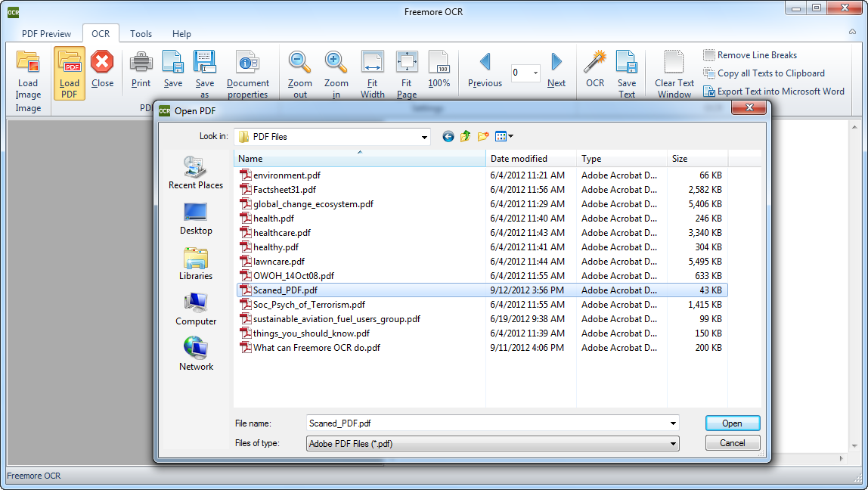Go to Next page arrow
Viewport: 868px width, 490px height.
pyautogui.click(x=556, y=62)
